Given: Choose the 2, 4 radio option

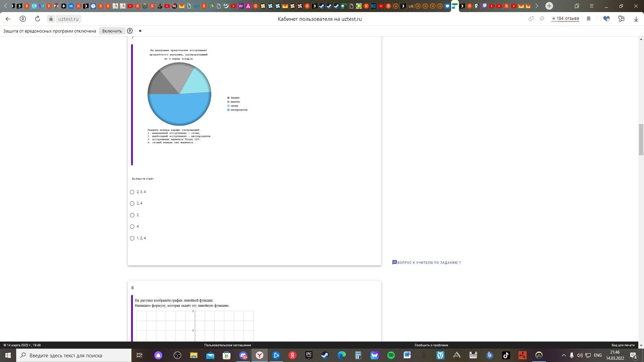Looking at the screenshot, I should pyautogui.click(x=132, y=203).
